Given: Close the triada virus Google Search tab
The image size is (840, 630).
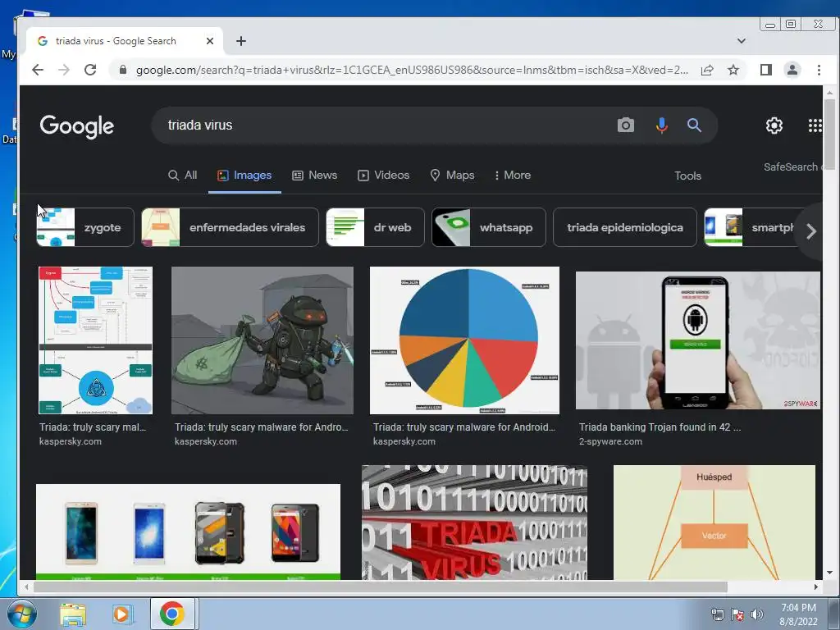Looking at the screenshot, I should (210, 41).
